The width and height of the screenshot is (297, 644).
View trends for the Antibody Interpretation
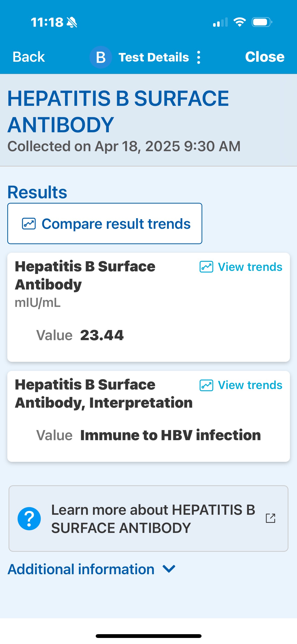coord(250,385)
